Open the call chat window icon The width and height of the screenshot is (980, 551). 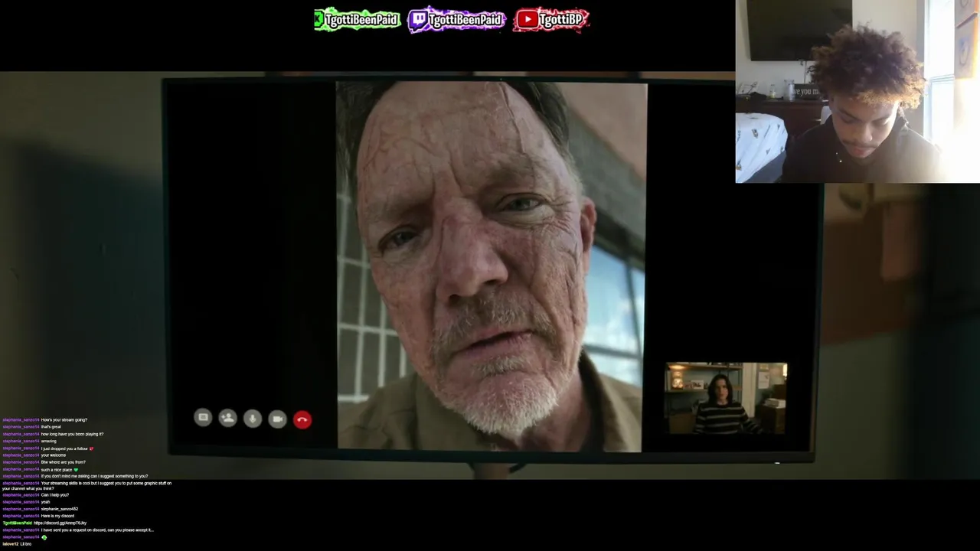[203, 418]
